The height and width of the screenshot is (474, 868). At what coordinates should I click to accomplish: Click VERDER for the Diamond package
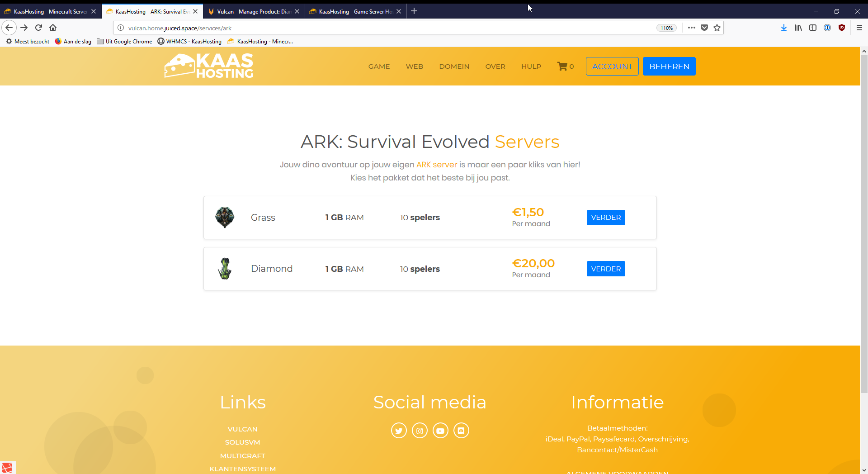click(x=606, y=269)
